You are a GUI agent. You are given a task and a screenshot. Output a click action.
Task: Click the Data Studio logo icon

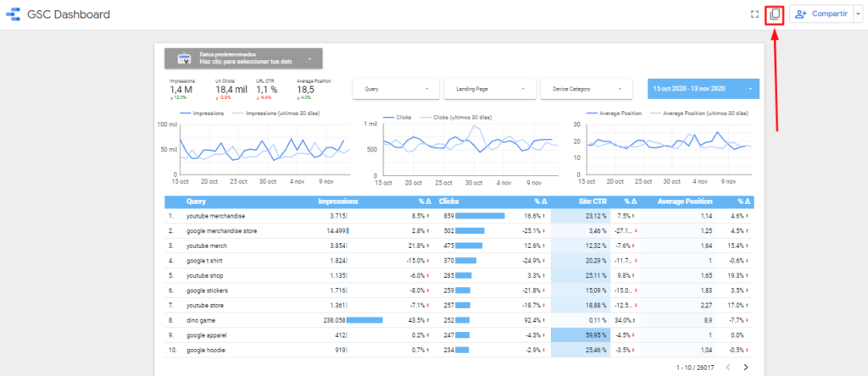[13, 14]
